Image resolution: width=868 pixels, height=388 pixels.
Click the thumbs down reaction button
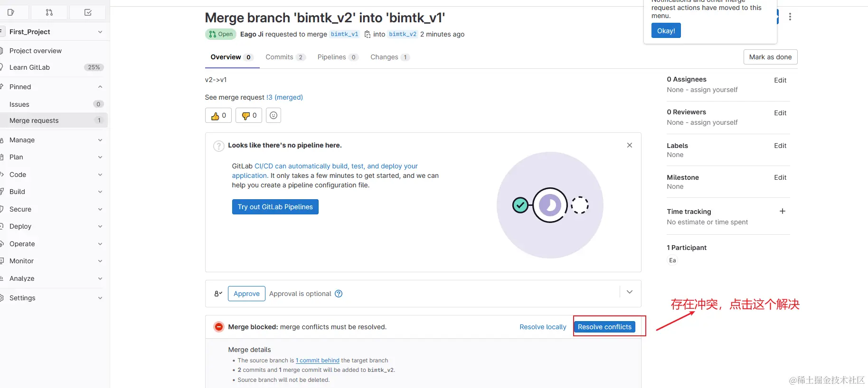[x=249, y=115]
